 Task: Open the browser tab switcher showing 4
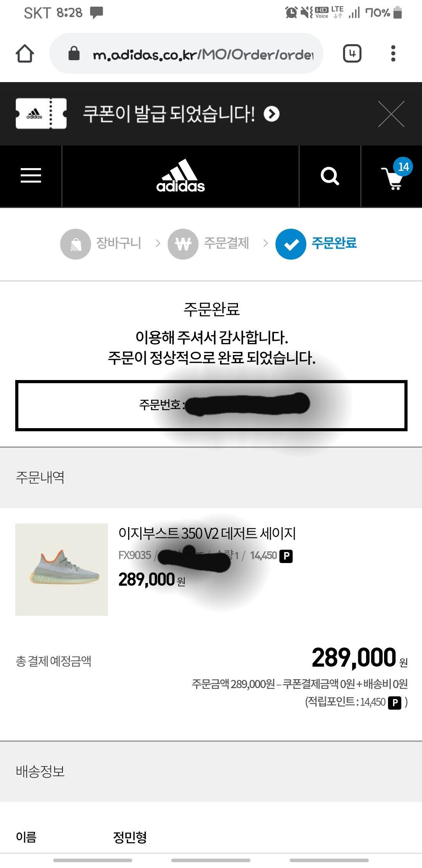[x=352, y=53]
